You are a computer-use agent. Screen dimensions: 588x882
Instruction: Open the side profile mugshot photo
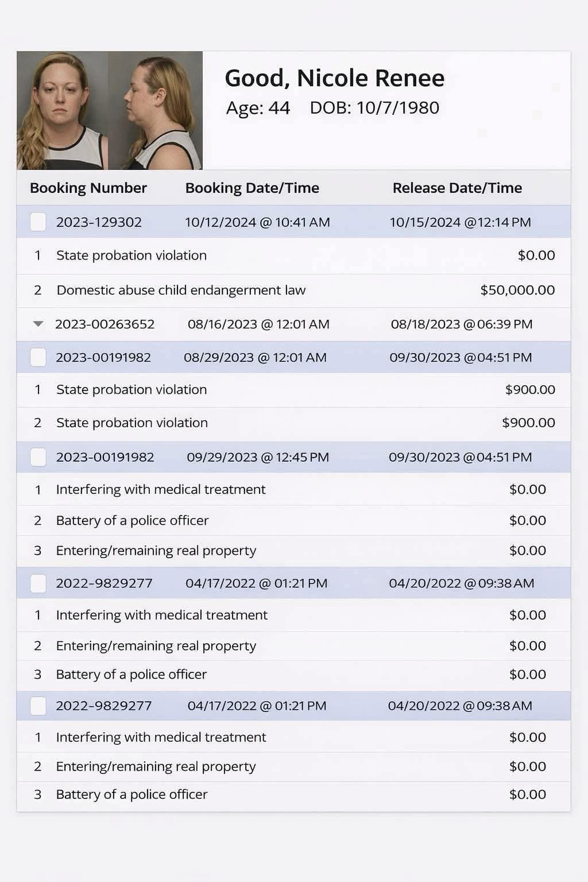coord(156,111)
